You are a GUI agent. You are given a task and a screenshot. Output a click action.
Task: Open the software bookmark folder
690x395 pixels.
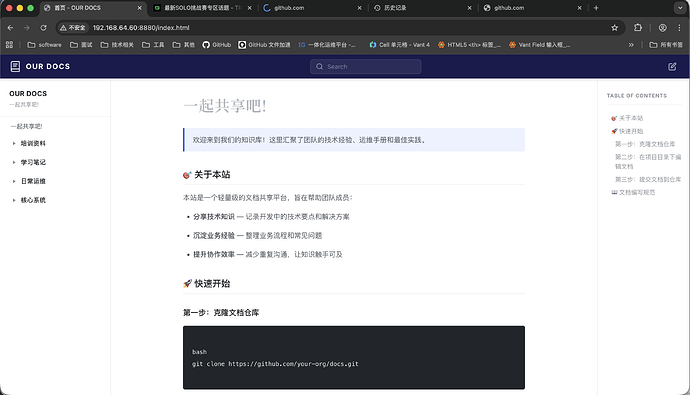(x=44, y=44)
